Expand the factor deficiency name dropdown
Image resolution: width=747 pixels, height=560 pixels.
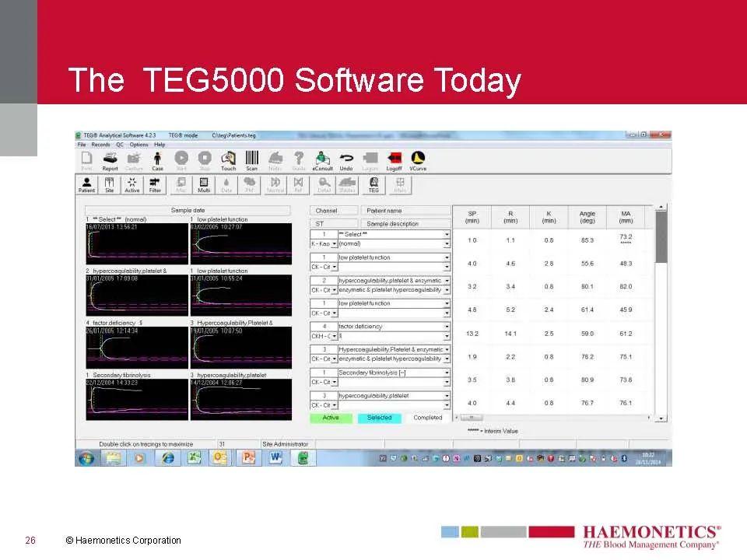tap(447, 327)
